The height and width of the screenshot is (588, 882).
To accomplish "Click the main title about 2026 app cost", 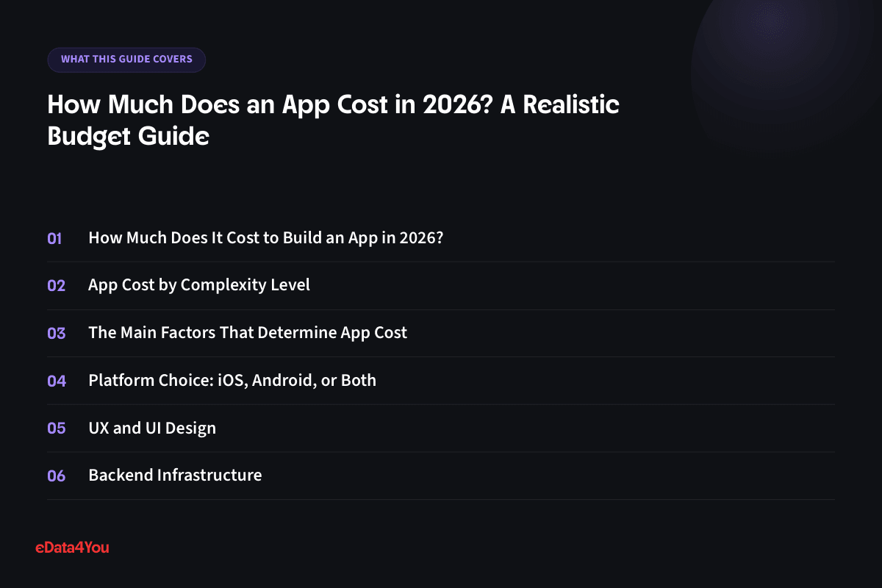I will pyautogui.click(x=333, y=121).
